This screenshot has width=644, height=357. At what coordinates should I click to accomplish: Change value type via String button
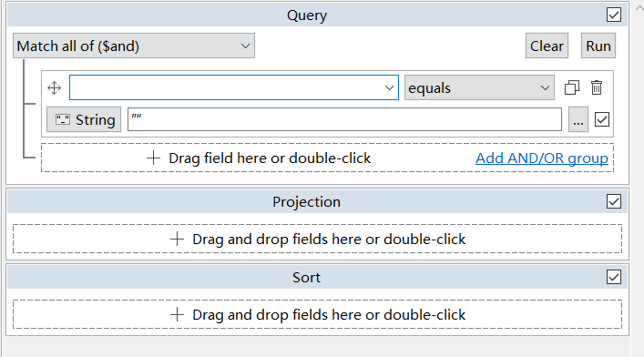click(x=84, y=119)
